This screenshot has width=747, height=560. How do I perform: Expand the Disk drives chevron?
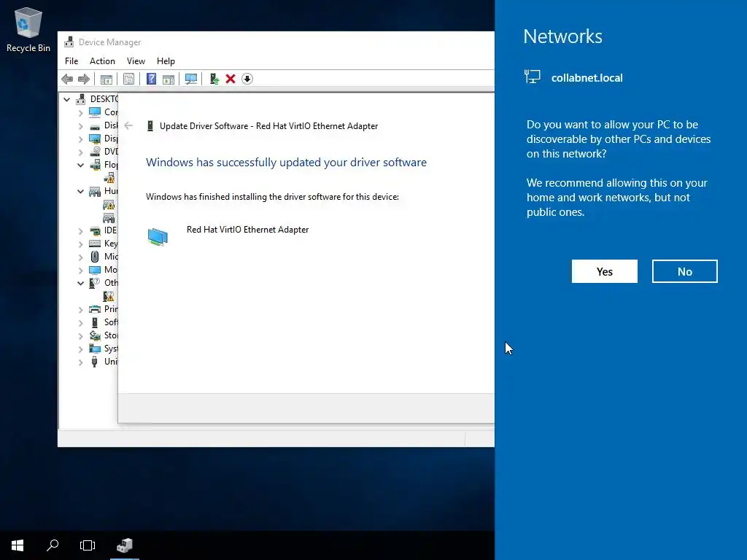pos(80,126)
